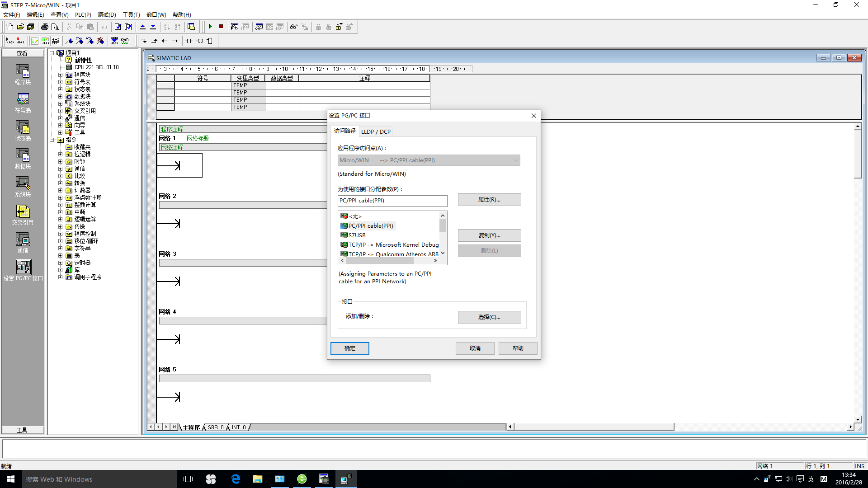Click the Download to PLC blue down-arrow icon
Viewport: 868px width, 488px height.
153,27
